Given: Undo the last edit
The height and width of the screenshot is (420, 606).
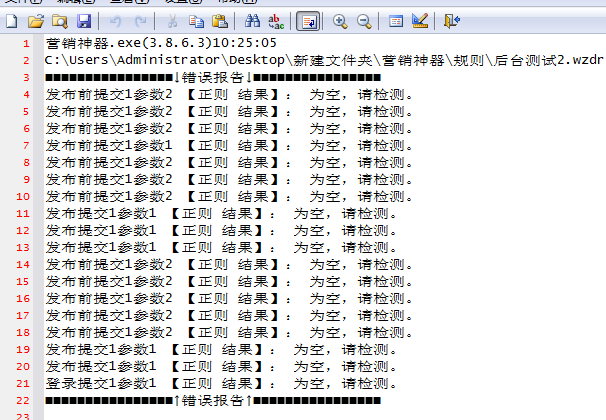Looking at the screenshot, I should (x=115, y=21).
